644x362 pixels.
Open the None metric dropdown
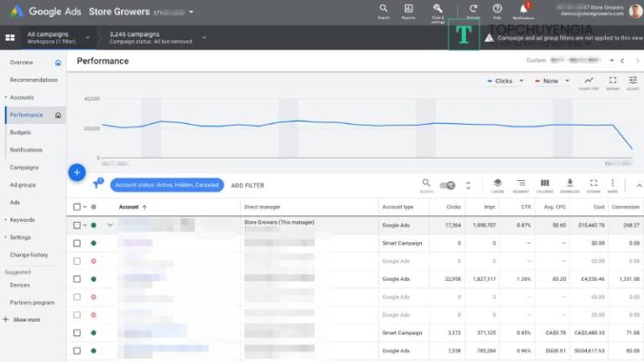567,80
